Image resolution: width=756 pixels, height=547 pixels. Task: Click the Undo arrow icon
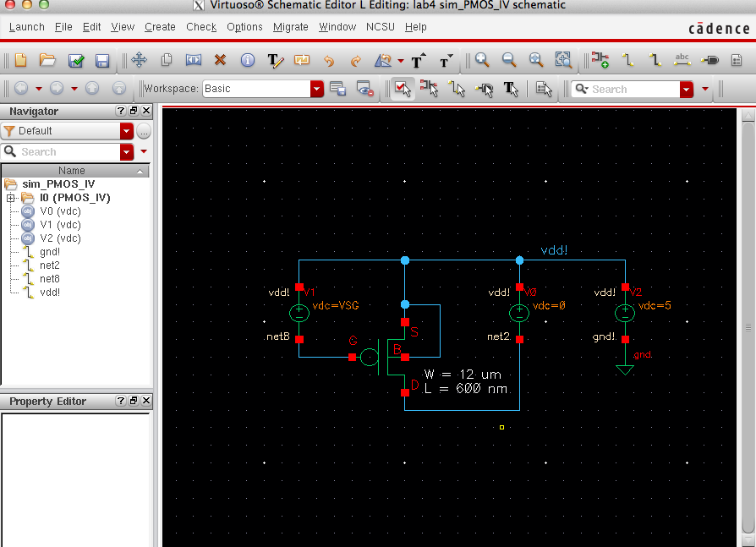pos(329,61)
